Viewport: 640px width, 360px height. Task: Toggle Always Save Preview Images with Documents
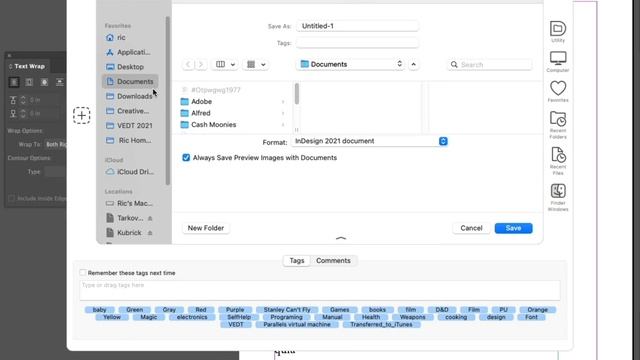(186, 158)
